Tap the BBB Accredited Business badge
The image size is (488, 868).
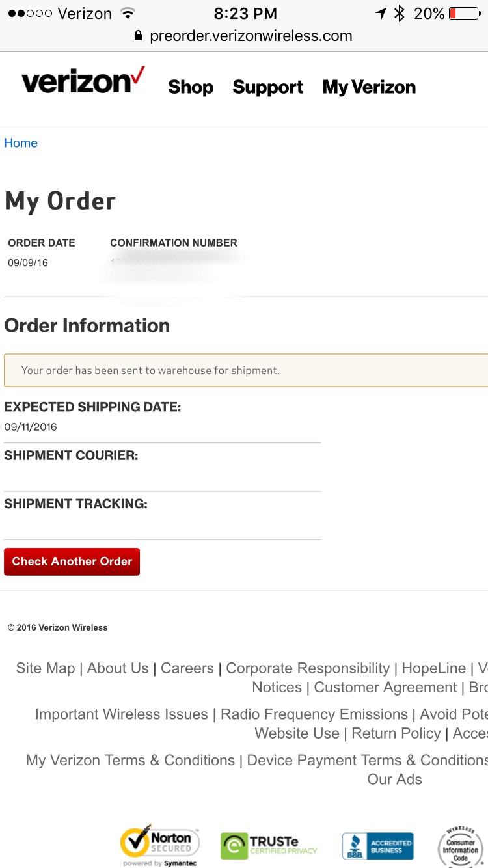378,845
